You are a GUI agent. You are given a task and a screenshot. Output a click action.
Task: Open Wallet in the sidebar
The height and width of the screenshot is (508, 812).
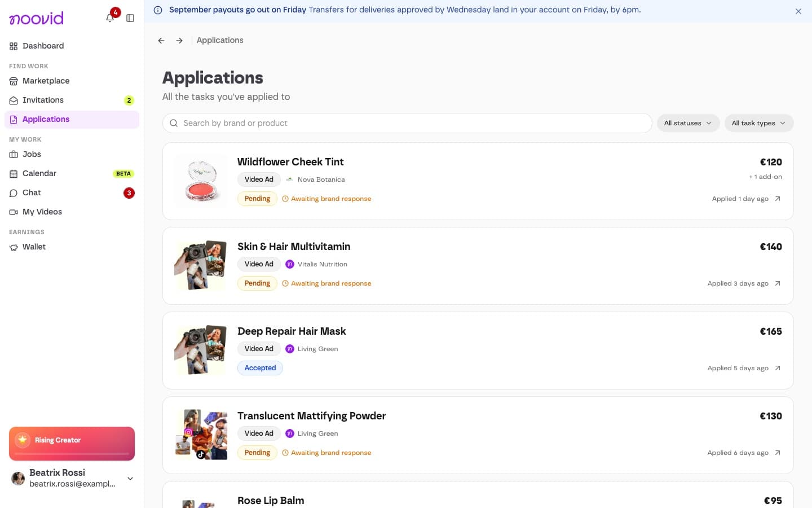pyautogui.click(x=72, y=247)
